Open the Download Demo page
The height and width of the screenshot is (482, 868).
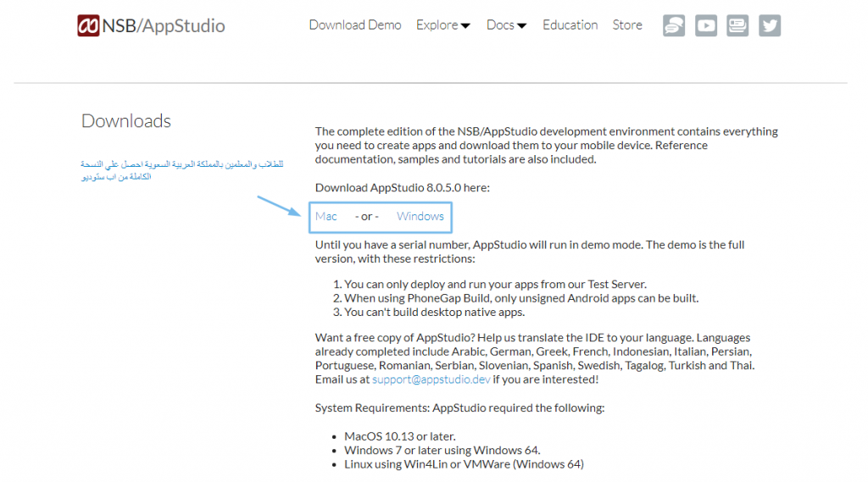tap(355, 25)
